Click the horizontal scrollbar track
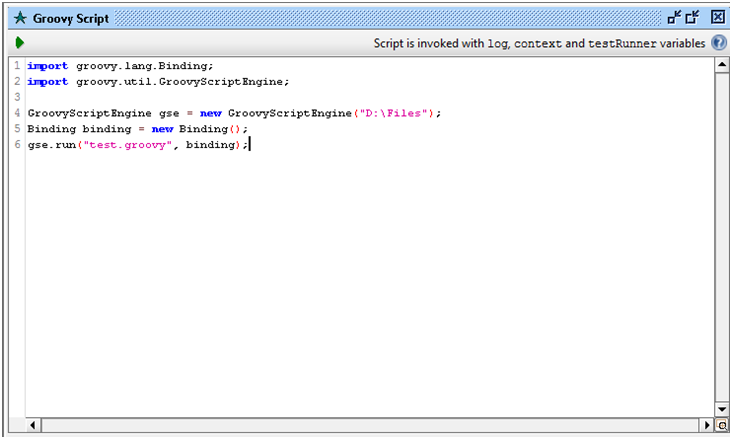732x439 pixels. point(370,425)
